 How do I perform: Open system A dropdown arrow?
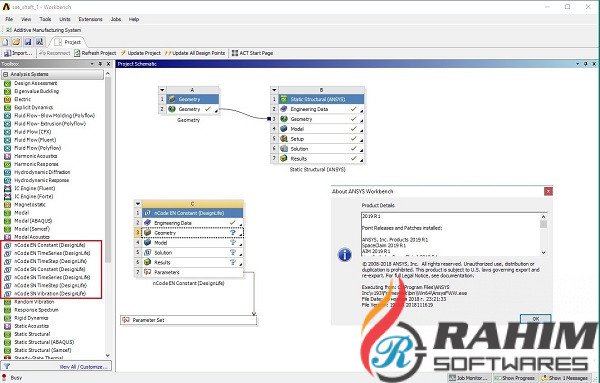(162, 90)
